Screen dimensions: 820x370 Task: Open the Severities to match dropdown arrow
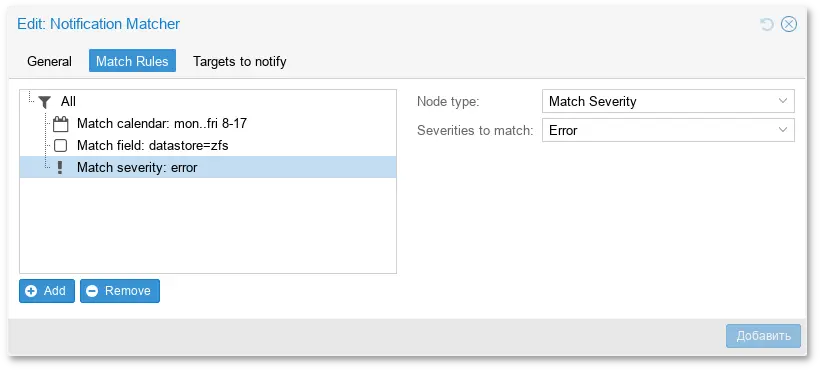[782, 130]
